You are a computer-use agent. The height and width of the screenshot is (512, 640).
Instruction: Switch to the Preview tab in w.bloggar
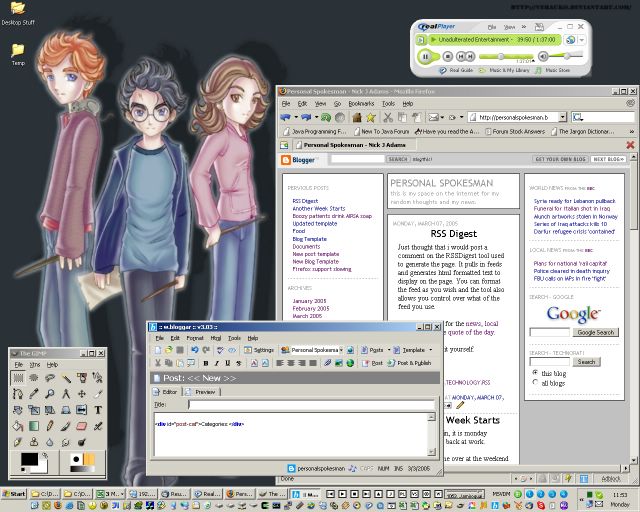(x=201, y=392)
